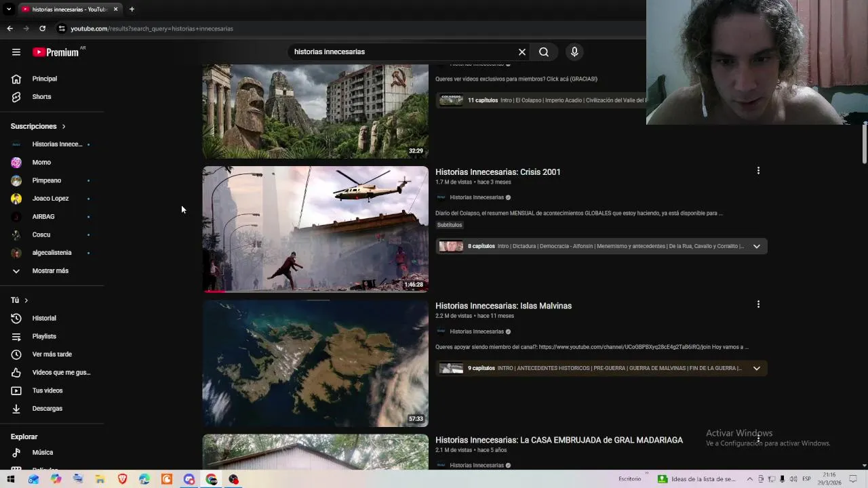Play the Moai statue thumbnail, 32:29 long
This screenshot has height=488, width=868.
pyautogui.click(x=315, y=111)
